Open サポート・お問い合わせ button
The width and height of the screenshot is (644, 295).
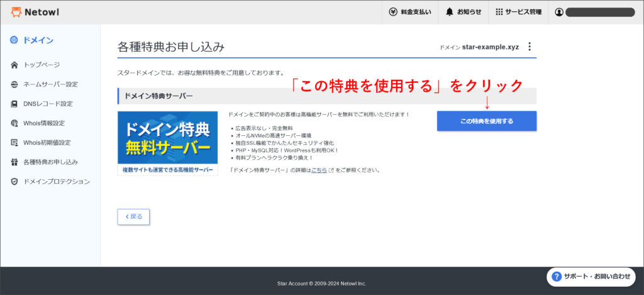tap(591, 277)
